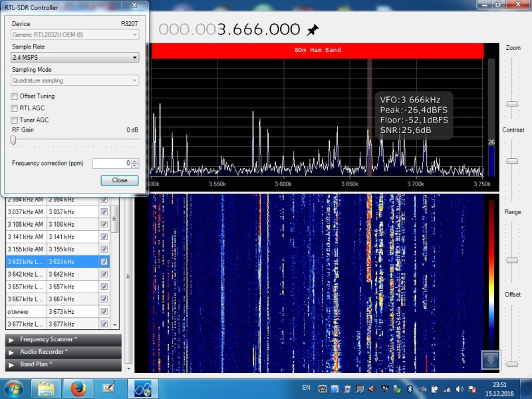Click the 3.666.000 frequency display

(229, 29)
